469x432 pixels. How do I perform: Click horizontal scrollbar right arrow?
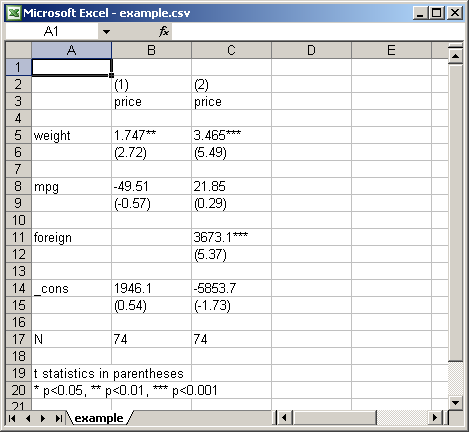point(435,418)
